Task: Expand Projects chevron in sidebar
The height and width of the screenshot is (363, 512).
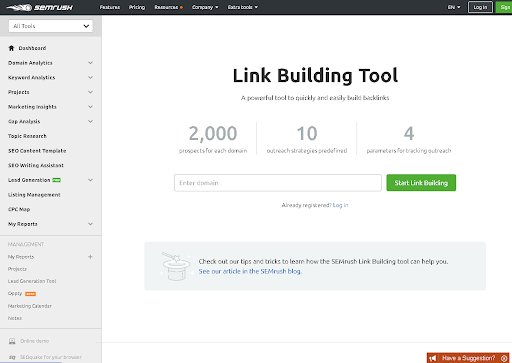Action: 90,92
